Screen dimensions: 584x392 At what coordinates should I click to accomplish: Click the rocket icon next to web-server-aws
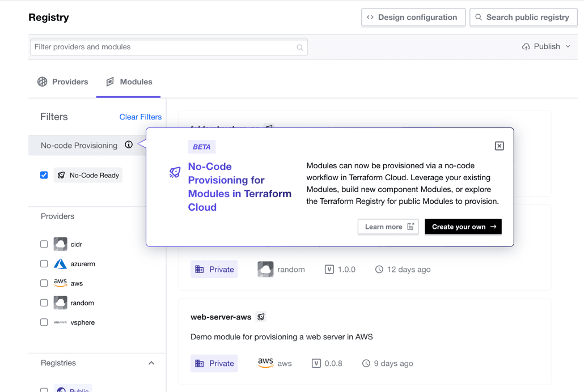[261, 317]
